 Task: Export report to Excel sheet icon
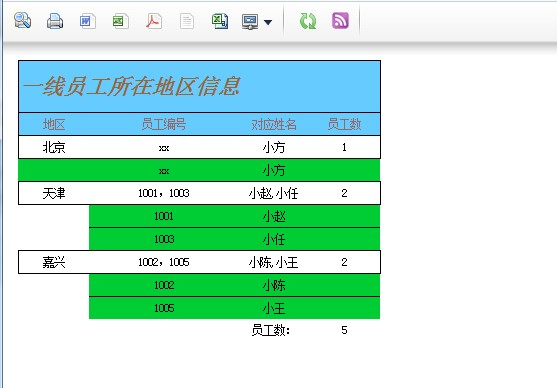tap(120, 21)
